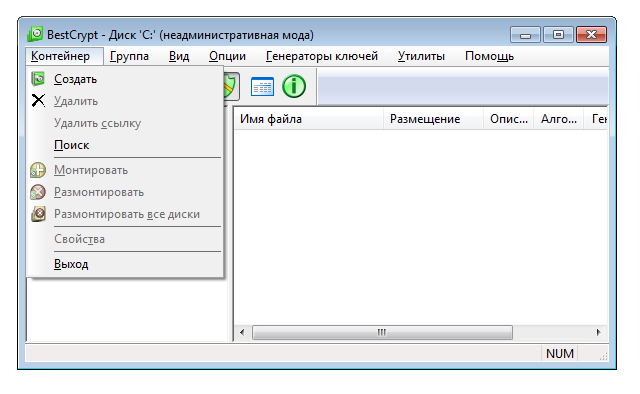
Task: Select Удалить ссылку in the menu
Action: pos(125,123)
